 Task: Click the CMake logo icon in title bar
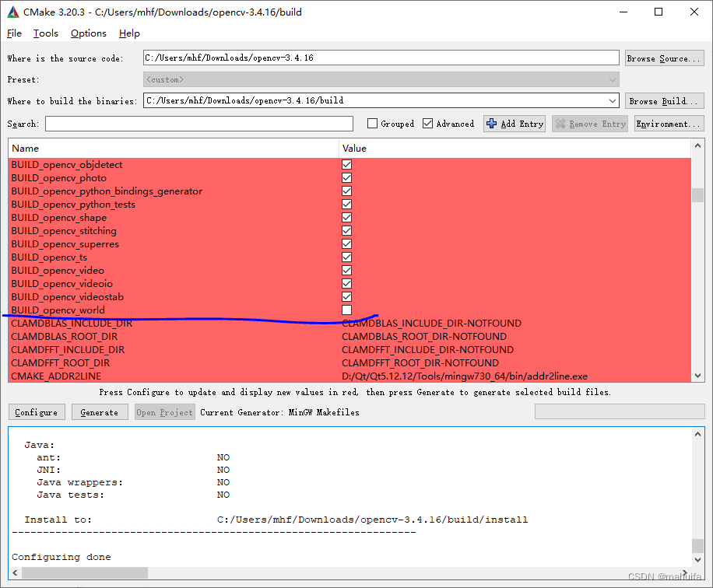(x=13, y=12)
